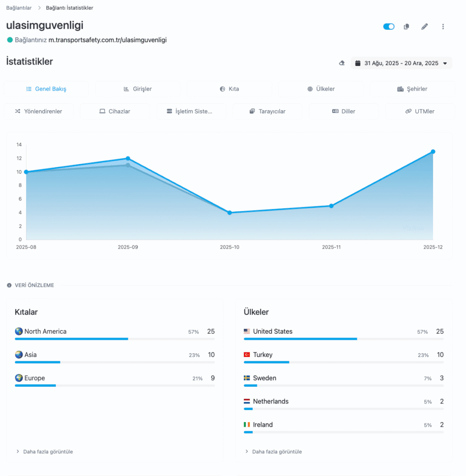Click the 2025-12 data point on chart
The height and width of the screenshot is (476, 466).
tap(433, 152)
